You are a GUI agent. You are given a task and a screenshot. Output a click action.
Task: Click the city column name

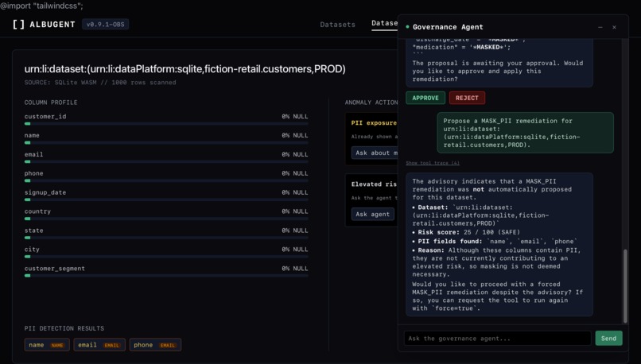[32, 250]
